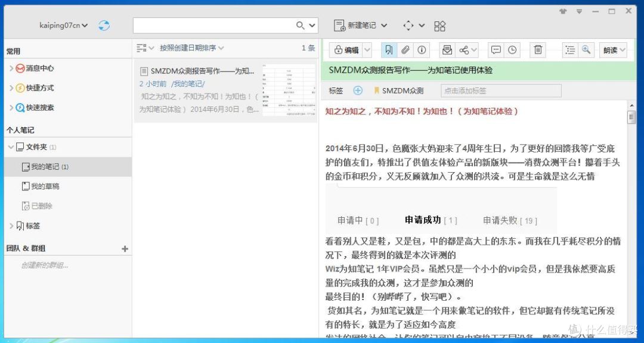644x343 pixels.
Task: Click the 个人笔记 section header
Action: [x=20, y=130]
